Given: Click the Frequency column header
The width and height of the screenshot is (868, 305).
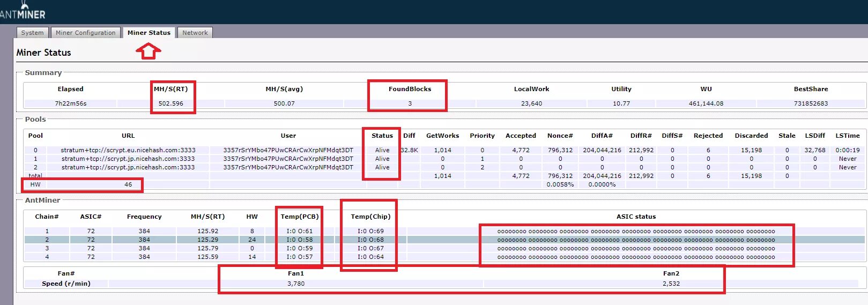Looking at the screenshot, I should click(144, 217).
